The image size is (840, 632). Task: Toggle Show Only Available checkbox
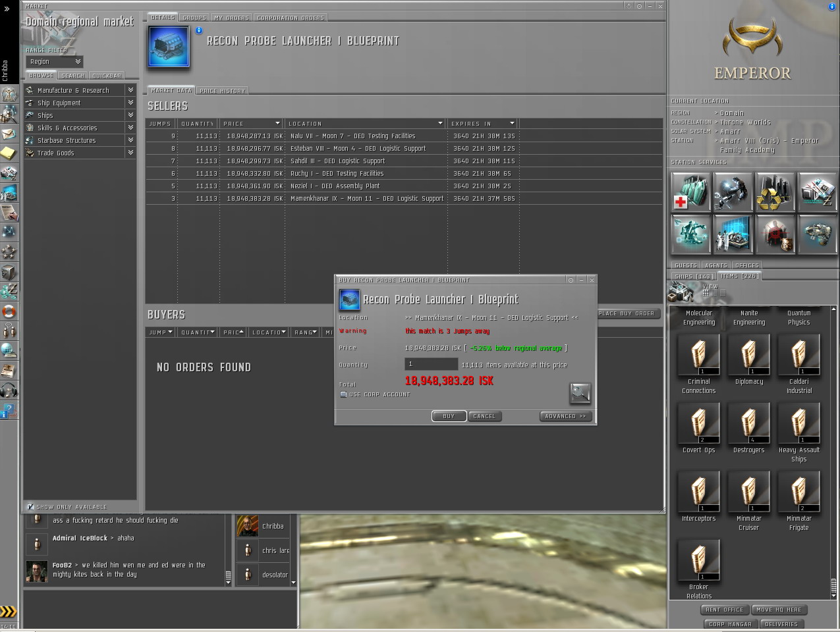point(30,507)
